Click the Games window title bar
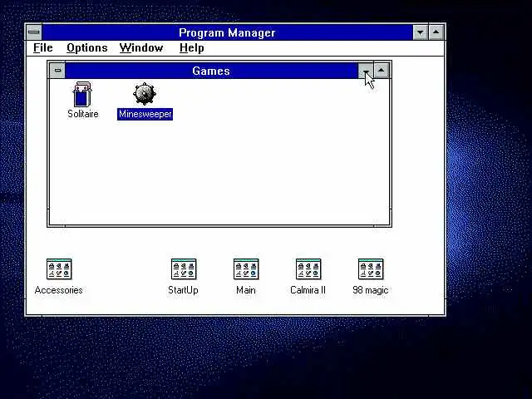Screen dimensions: 532x399 tap(211, 71)
